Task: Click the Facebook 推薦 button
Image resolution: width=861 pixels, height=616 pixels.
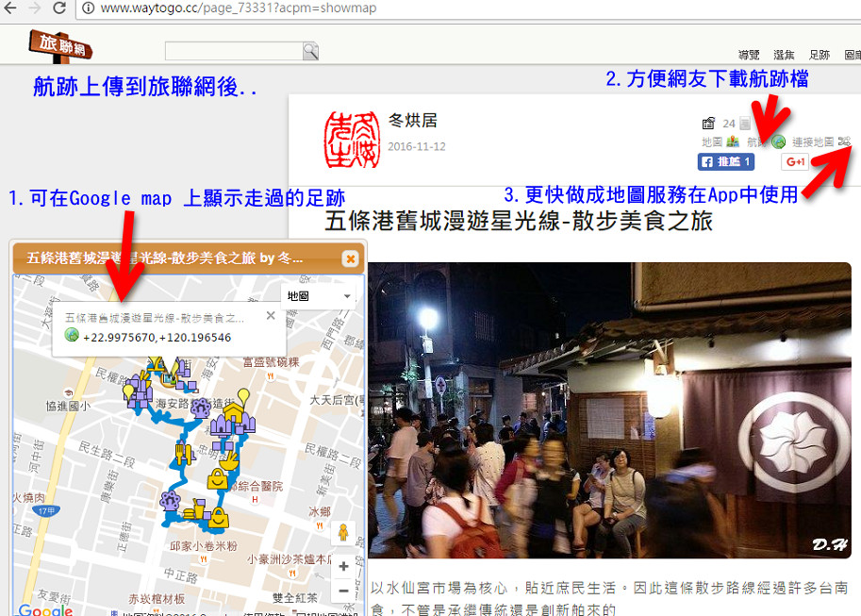Action: tap(725, 162)
